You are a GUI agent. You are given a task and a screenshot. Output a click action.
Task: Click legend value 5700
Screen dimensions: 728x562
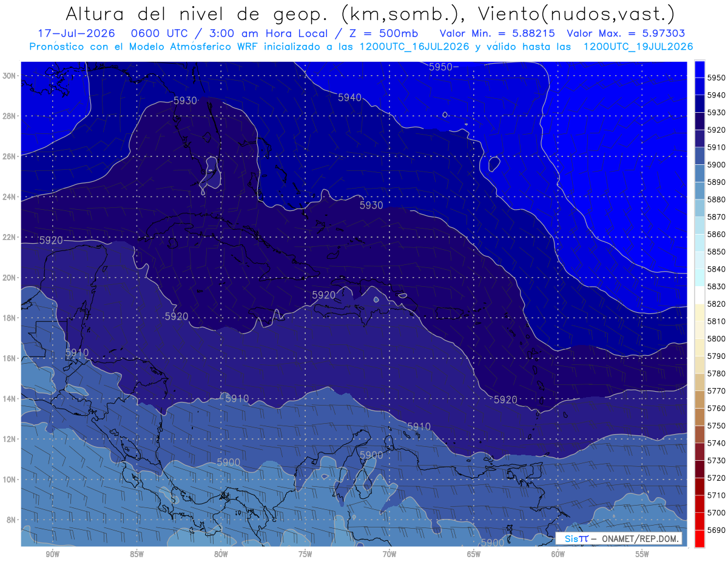point(716,512)
